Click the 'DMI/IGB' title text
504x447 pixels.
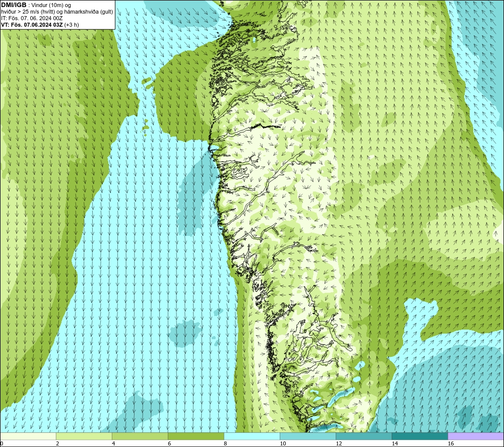coord(14,5)
